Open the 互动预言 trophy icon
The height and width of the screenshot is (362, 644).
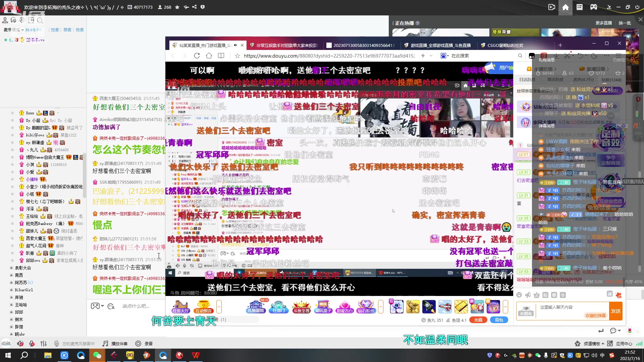pos(204,307)
